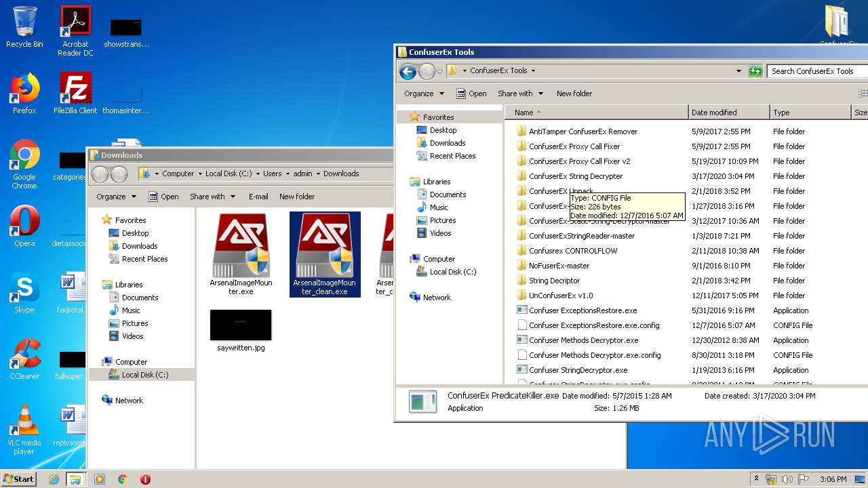Show hidden tray icons arrow
This screenshot has height=488, width=868.
pyautogui.click(x=756, y=479)
